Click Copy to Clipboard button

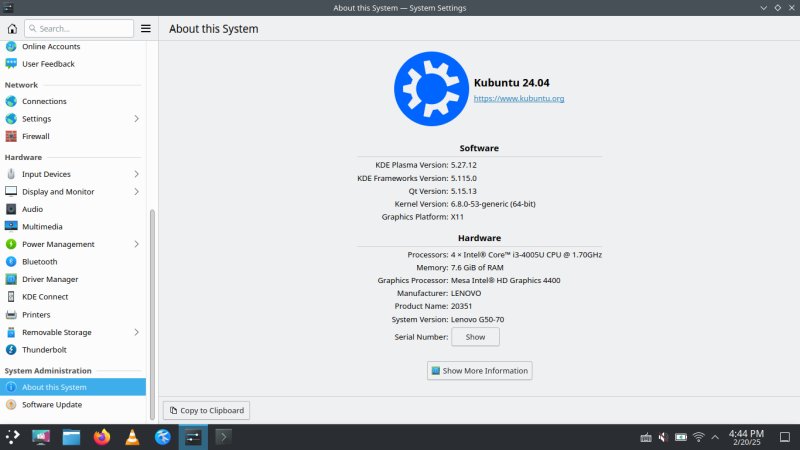[206, 410]
